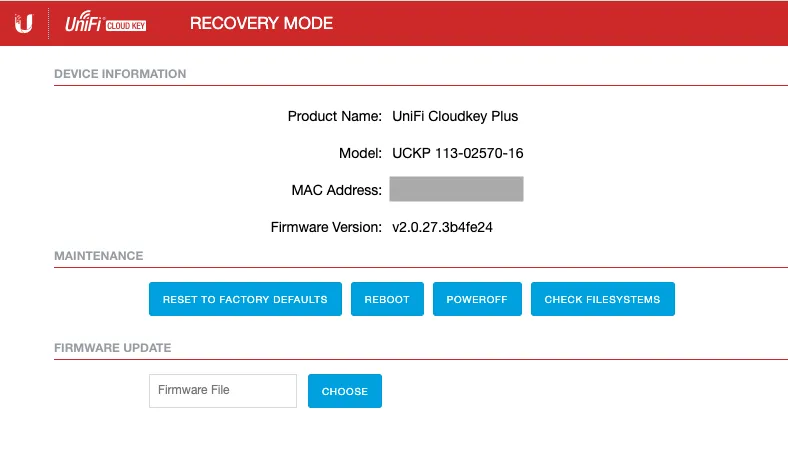Click the 'Model:' label
This screenshot has width=788, height=459.
360,153
